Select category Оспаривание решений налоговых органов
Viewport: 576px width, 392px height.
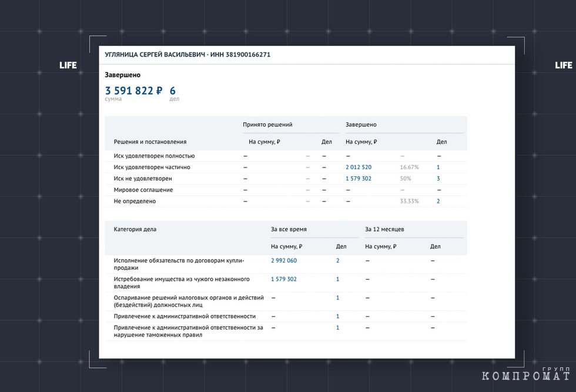tap(189, 301)
